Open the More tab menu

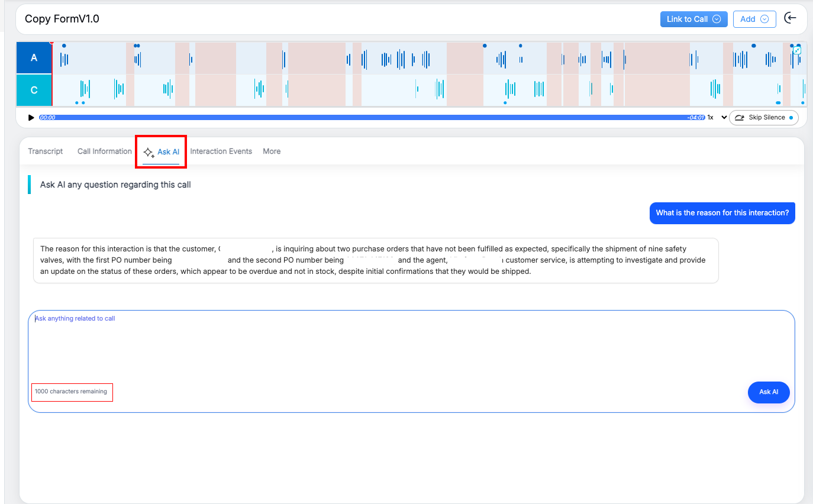(x=272, y=151)
